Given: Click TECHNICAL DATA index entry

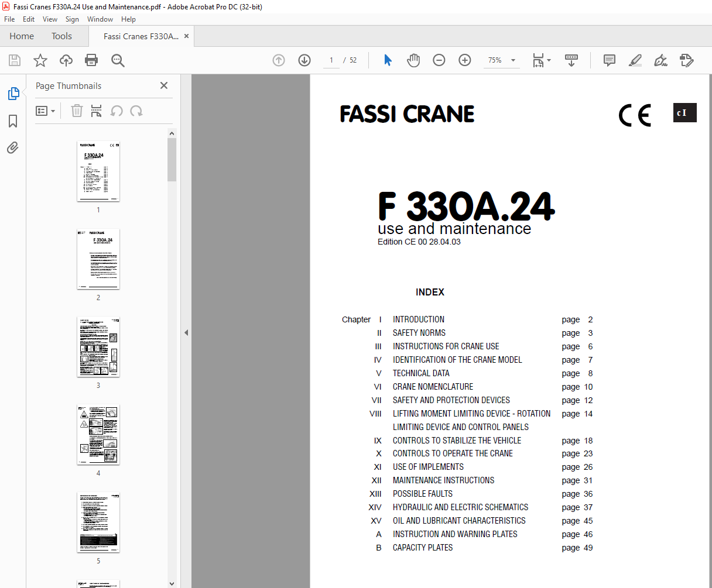Looking at the screenshot, I should [421, 373].
